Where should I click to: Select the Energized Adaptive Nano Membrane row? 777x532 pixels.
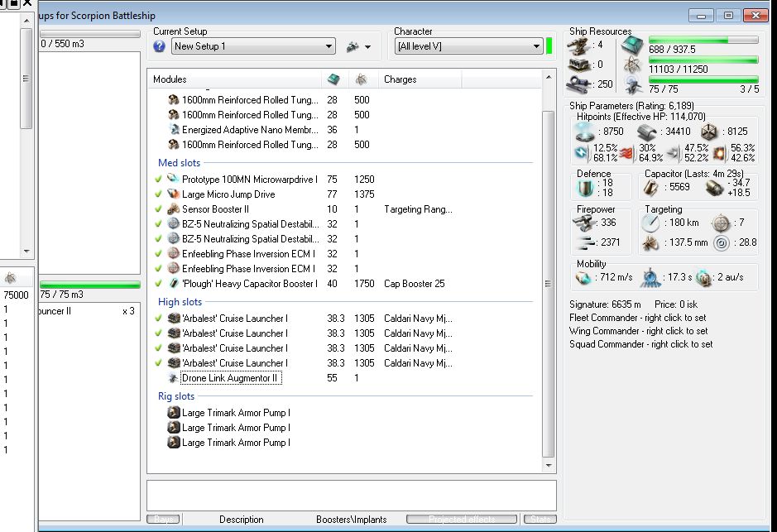click(x=344, y=130)
